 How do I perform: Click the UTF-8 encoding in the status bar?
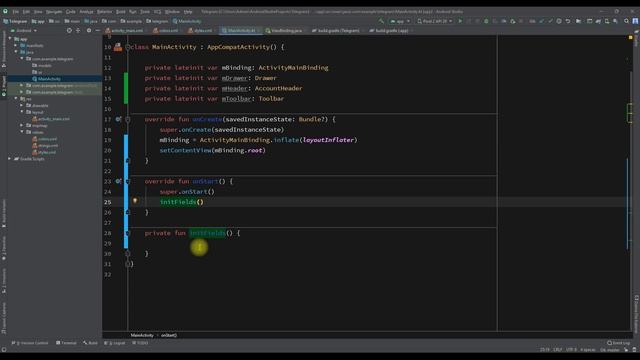(x=571, y=350)
